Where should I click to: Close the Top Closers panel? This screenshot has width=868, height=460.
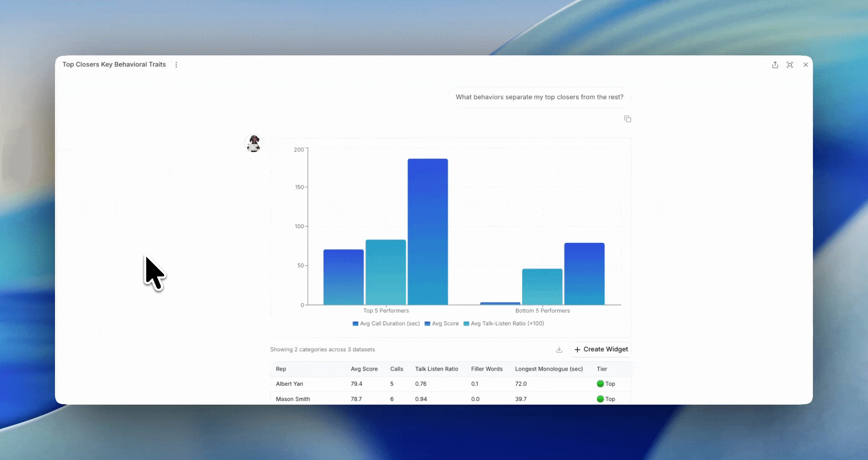point(805,65)
